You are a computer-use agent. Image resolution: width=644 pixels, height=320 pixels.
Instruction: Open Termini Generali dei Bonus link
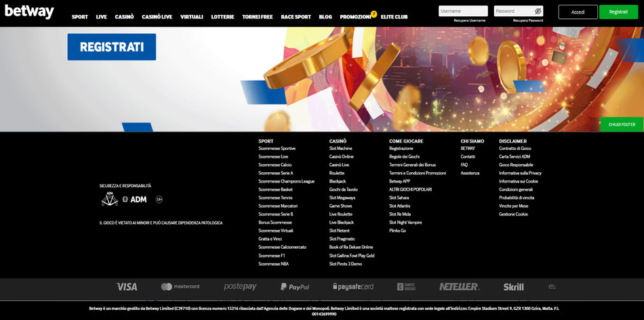[x=413, y=165]
